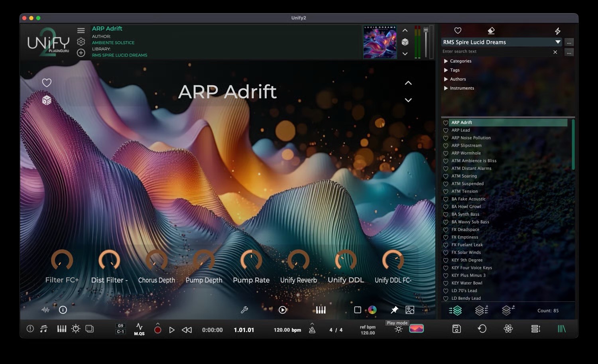Screen dimensions: 598x364
Task: Select LD 70's Lead patch
Action: pyautogui.click(x=464, y=291)
